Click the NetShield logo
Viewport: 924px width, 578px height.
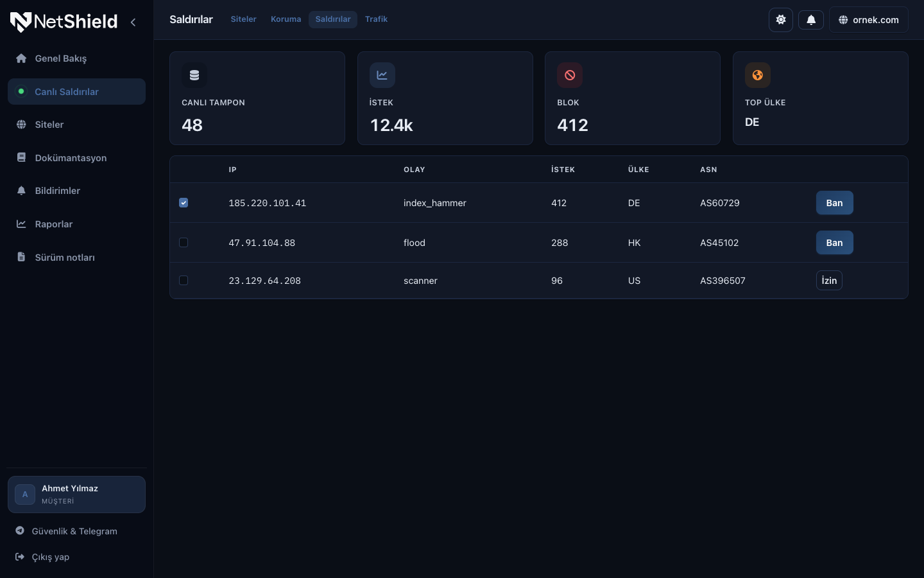[x=64, y=22]
